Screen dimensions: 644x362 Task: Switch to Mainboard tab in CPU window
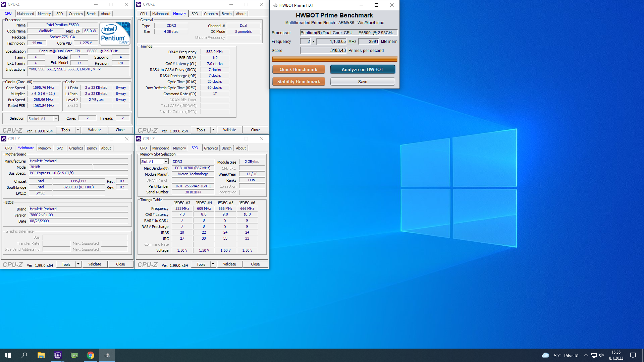tap(25, 14)
